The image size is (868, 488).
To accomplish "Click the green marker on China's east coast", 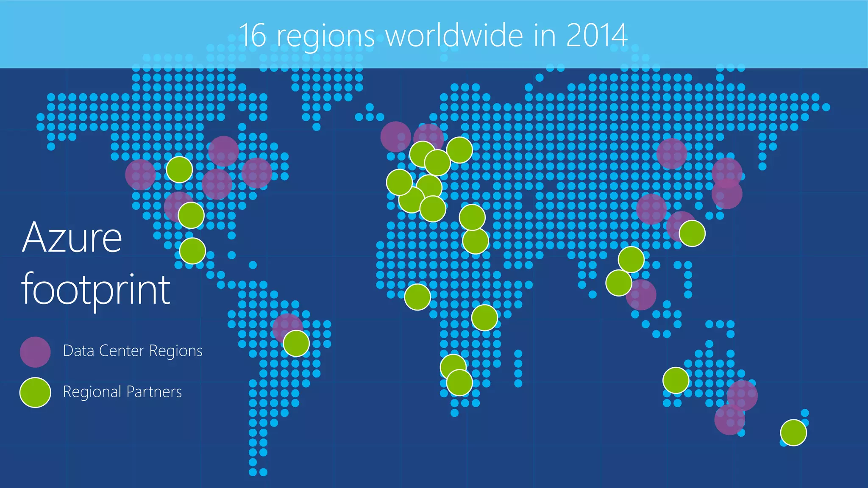I will 692,233.
